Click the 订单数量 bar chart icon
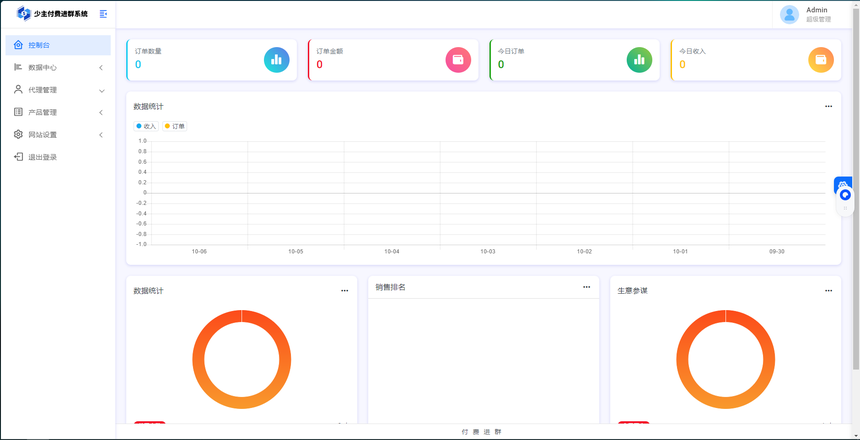This screenshot has height=440, width=860. click(277, 60)
